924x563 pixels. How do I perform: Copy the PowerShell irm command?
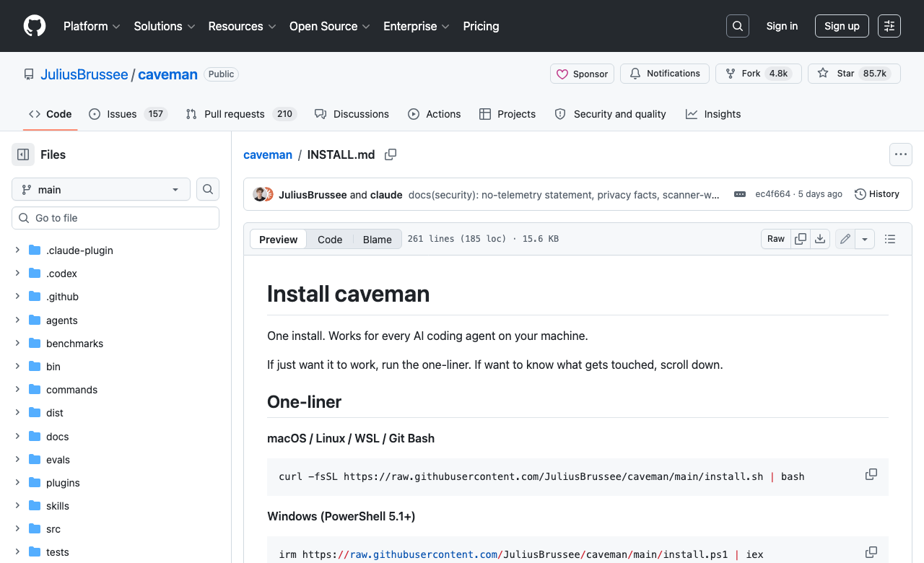[x=871, y=552]
